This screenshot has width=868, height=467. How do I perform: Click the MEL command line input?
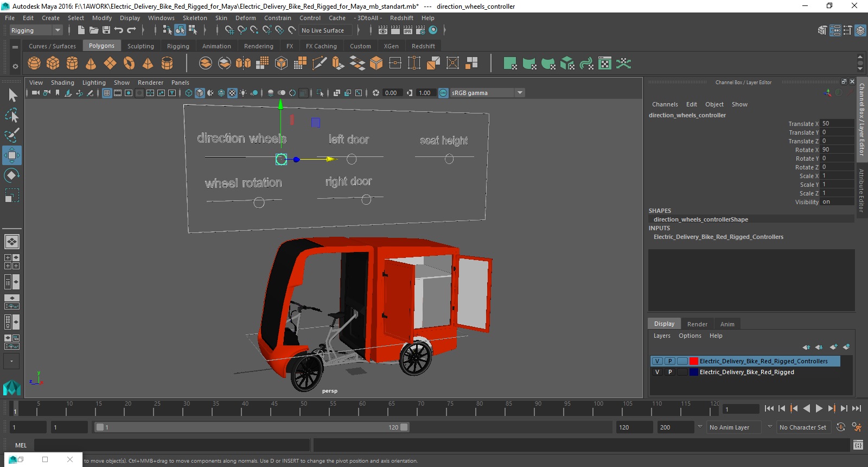pos(171,445)
